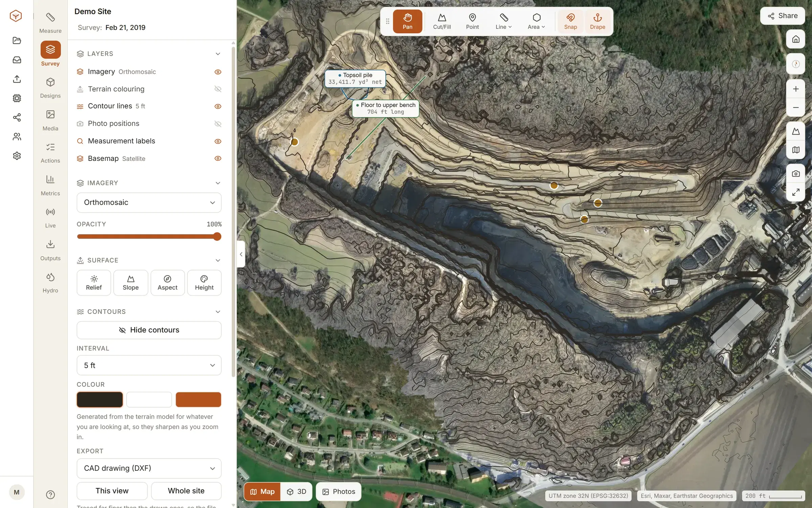Viewport: 812px width, 508px height.
Task: Click the Hide contours button
Action: (149, 330)
